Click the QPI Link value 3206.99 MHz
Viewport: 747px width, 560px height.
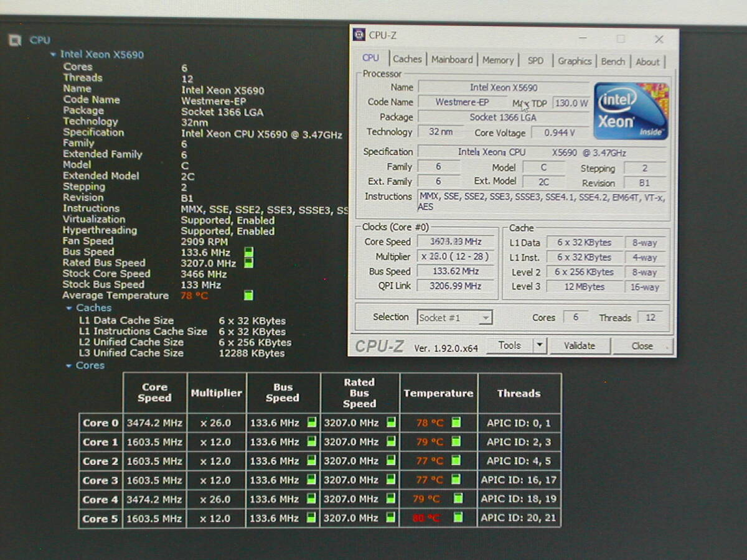coord(456,286)
